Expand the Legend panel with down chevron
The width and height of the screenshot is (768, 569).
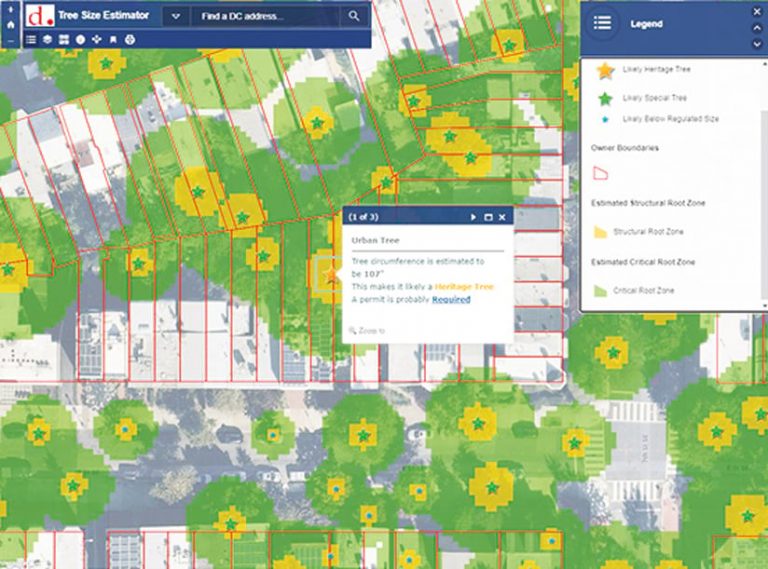pos(757,44)
